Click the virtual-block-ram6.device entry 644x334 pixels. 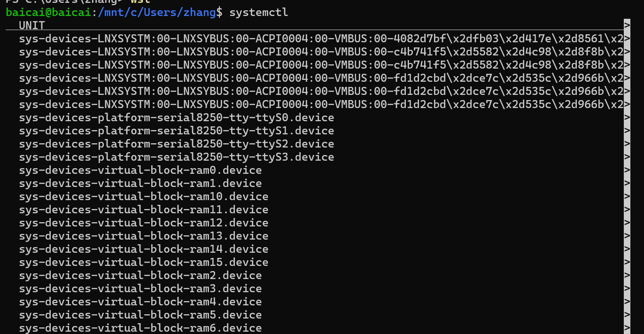click(140, 328)
